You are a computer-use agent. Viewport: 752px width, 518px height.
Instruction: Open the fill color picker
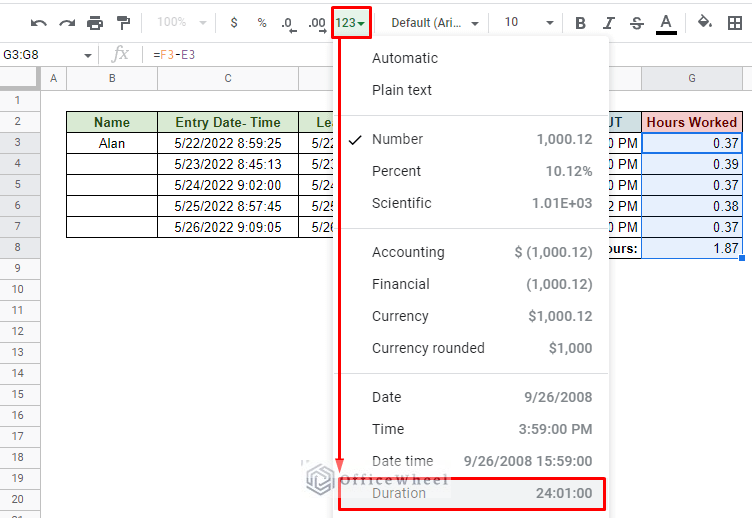point(705,22)
